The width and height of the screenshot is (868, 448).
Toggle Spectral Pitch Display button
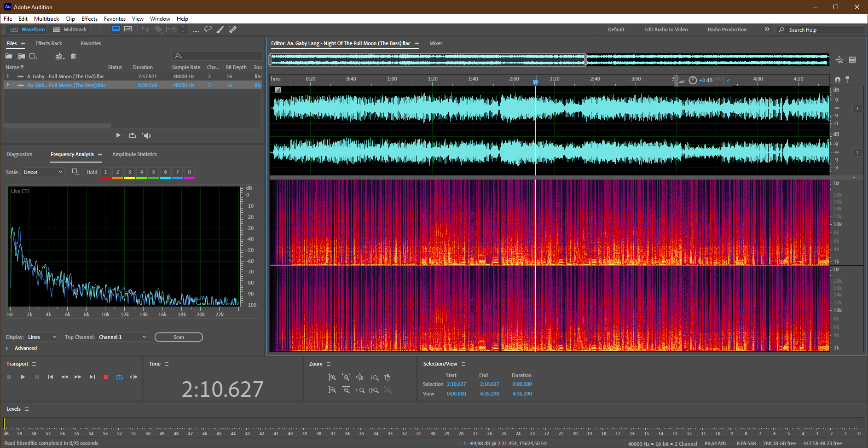coord(128,29)
